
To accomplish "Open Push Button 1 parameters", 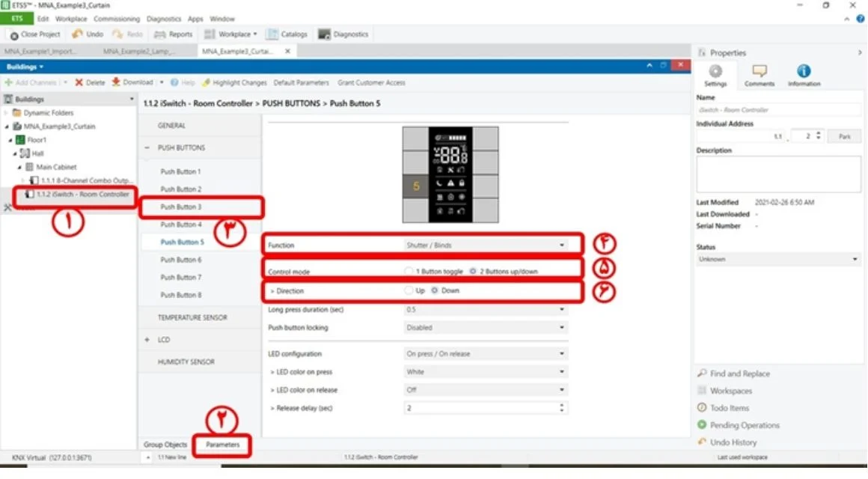I will (x=180, y=171).
